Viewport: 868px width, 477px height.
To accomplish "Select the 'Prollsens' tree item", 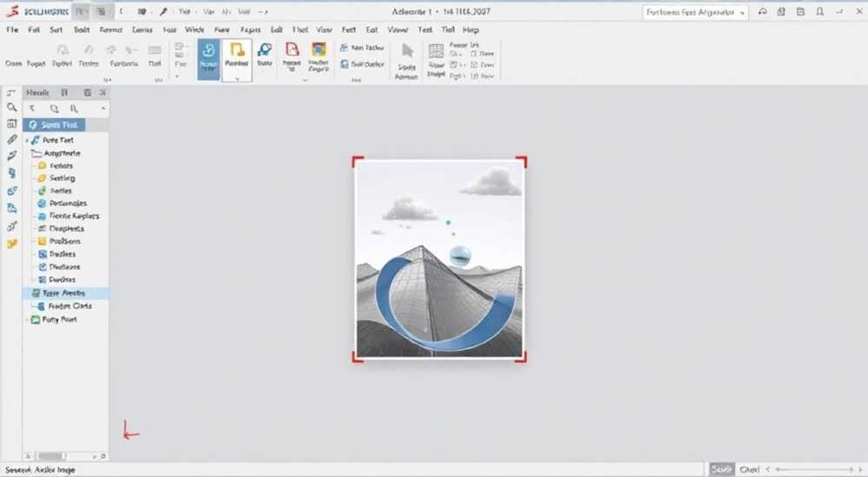I will click(59, 241).
